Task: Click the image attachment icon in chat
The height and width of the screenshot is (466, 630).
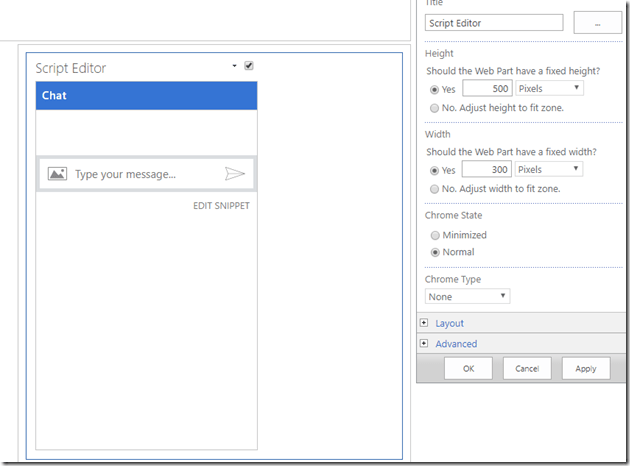Action: pos(57,174)
